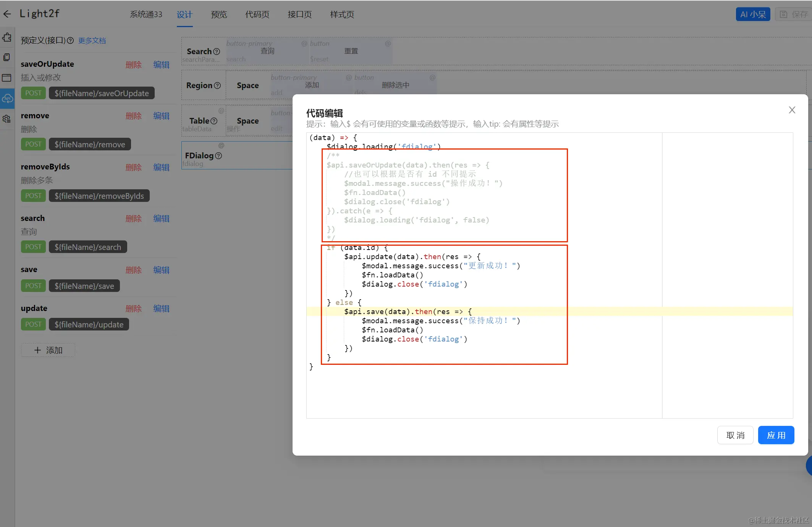The image size is (812, 527).
Task: Click the 重置 button in Search row
Action: (x=351, y=51)
